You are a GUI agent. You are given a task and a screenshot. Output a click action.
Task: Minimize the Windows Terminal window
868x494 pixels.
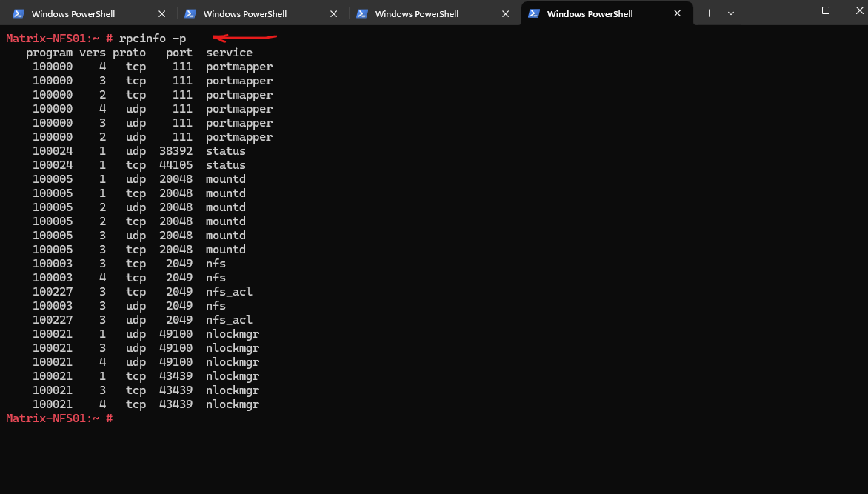click(x=792, y=10)
